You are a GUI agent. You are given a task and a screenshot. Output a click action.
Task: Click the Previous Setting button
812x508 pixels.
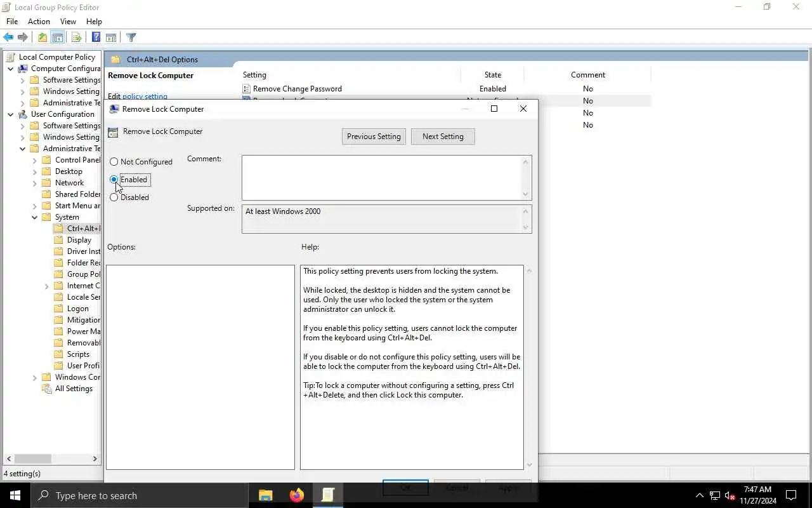tap(374, 137)
